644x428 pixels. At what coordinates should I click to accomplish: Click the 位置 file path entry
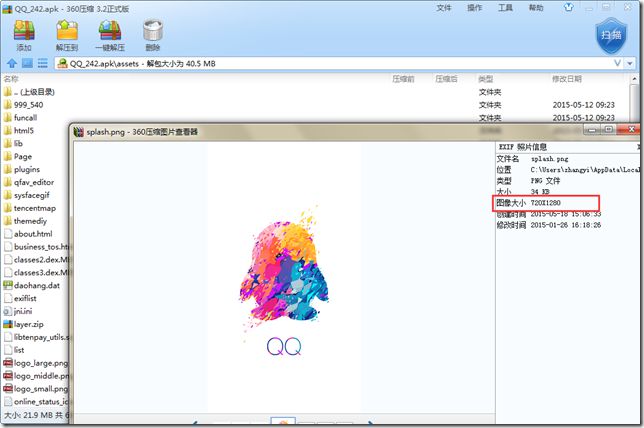[x=568, y=170]
